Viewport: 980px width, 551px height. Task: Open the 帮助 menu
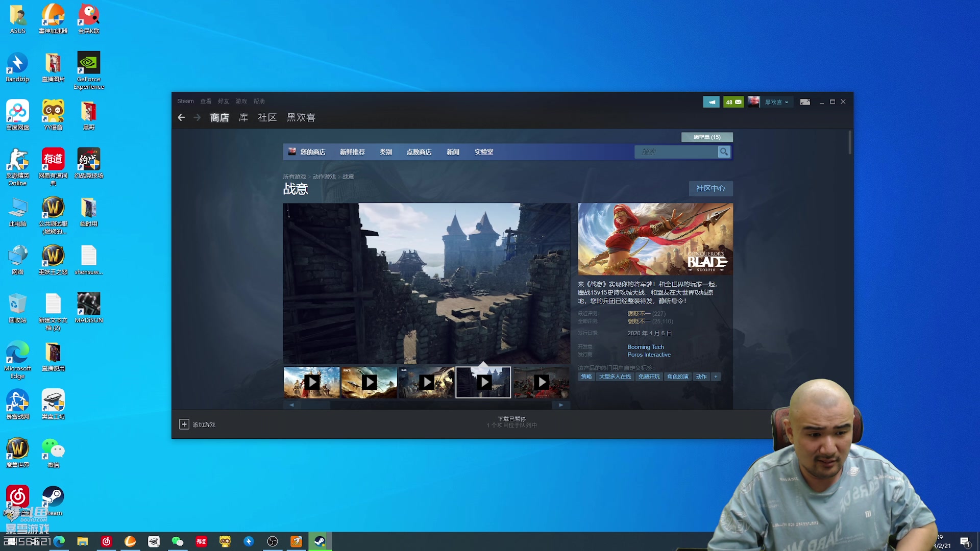259,101
